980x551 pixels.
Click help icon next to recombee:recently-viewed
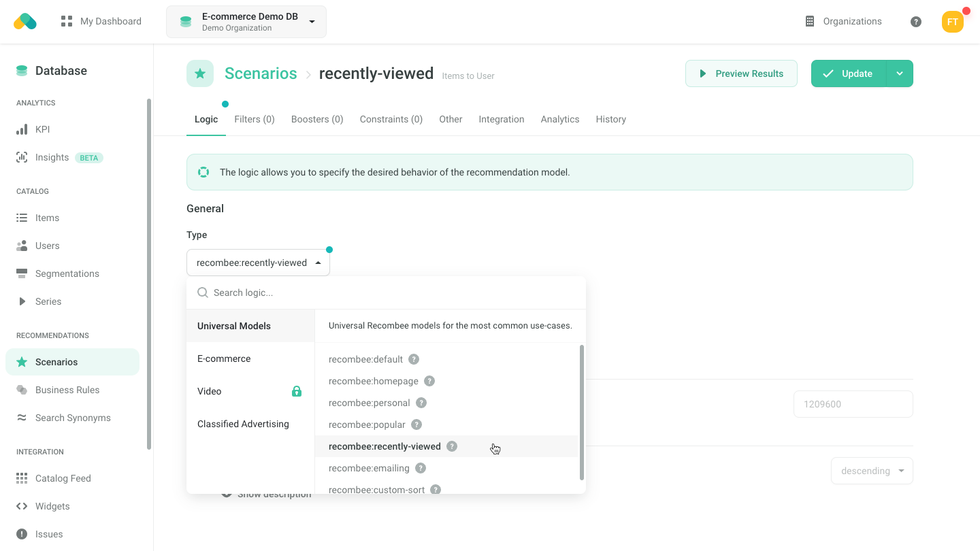point(452,446)
